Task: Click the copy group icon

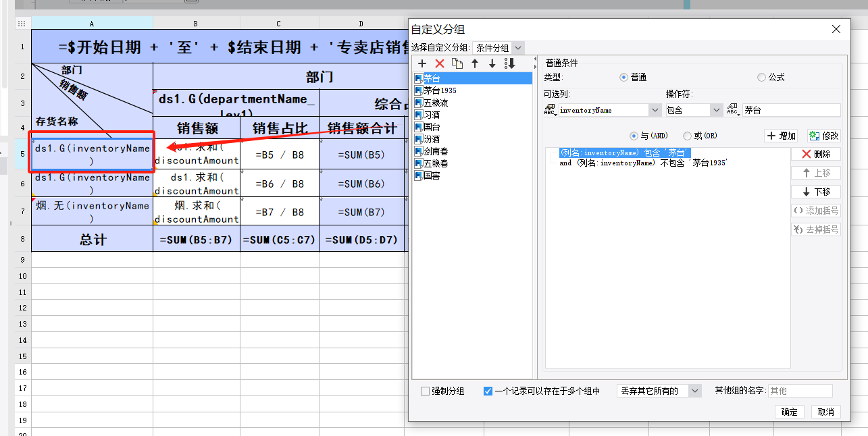Action: (457, 63)
